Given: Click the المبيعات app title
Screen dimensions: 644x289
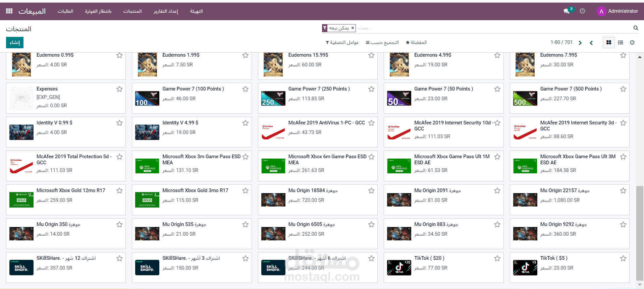Looking at the screenshot, I should pos(32,11).
